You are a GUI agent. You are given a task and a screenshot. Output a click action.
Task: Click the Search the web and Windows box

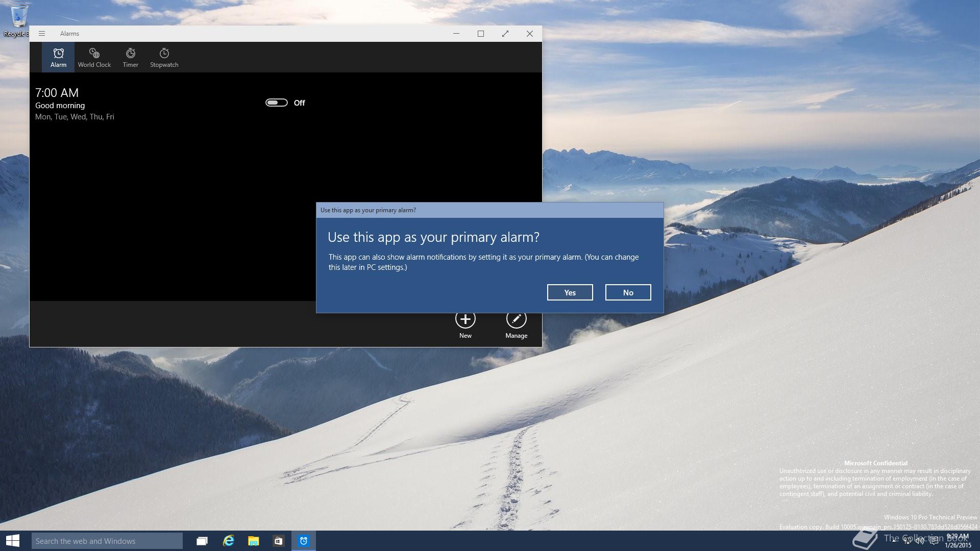coord(107,541)
